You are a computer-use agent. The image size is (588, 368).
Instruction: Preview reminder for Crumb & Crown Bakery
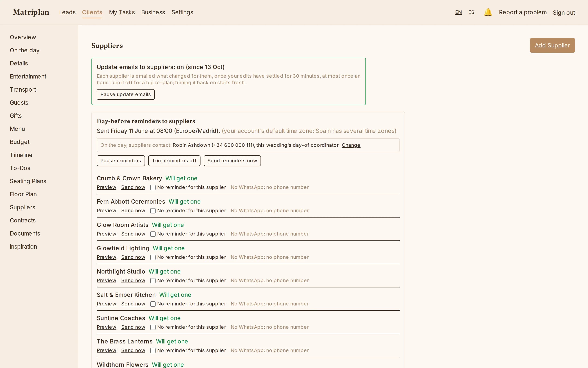(x=106, y=187)
